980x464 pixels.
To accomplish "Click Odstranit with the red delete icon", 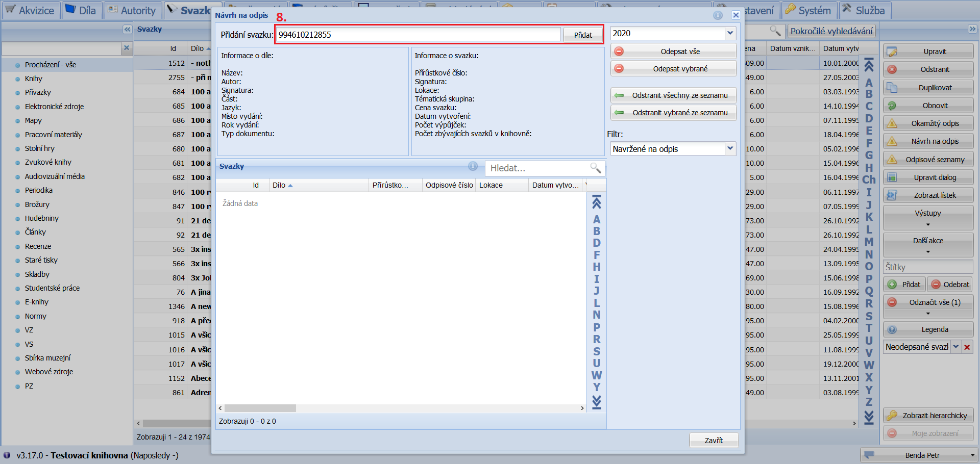I will coord(928,69).
